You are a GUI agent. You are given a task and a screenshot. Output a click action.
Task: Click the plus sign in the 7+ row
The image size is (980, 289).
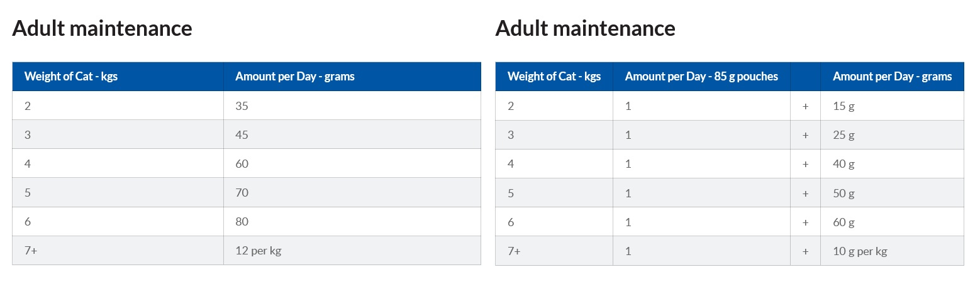coord(805,251)
